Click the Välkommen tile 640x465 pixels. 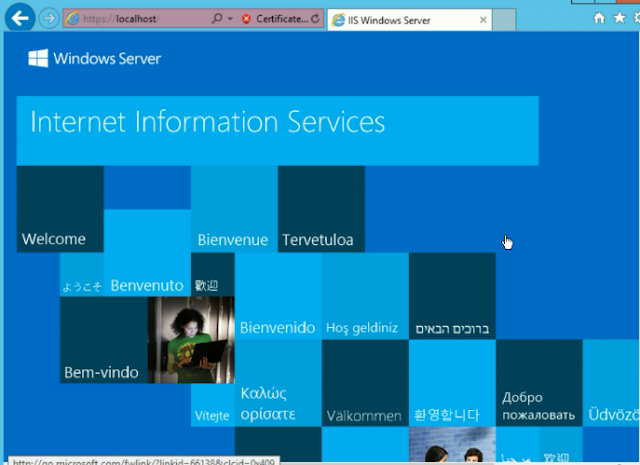coord(365,383)
